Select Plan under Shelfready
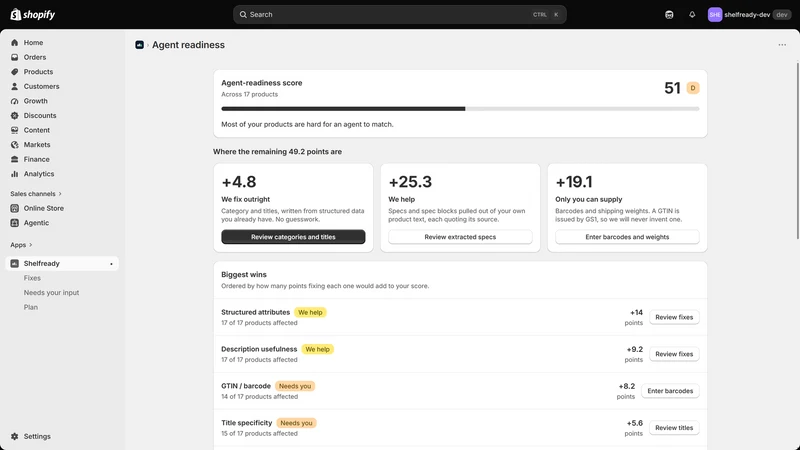800x450 pixels. (31, 307)
